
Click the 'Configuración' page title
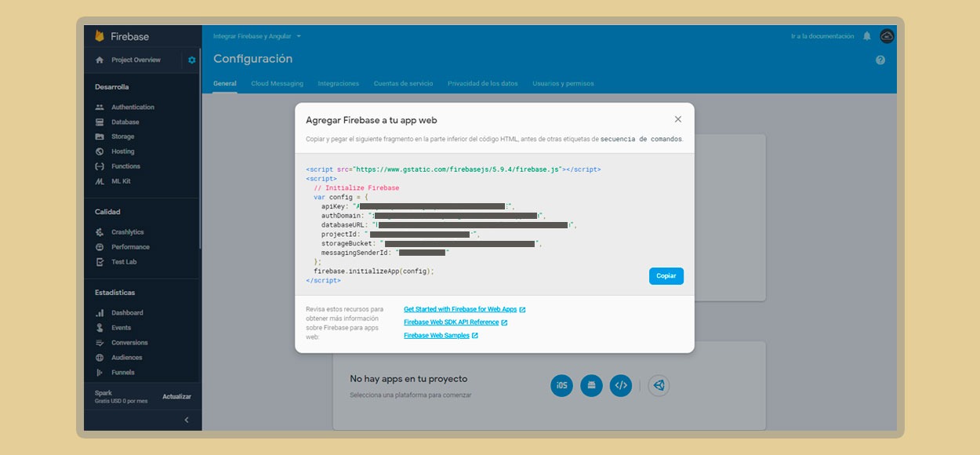click(x=252, y=59)
